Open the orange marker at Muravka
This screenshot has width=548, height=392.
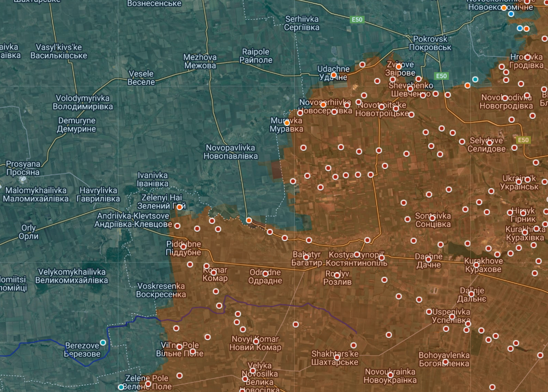pyautogui.click(x=287, y=123)
